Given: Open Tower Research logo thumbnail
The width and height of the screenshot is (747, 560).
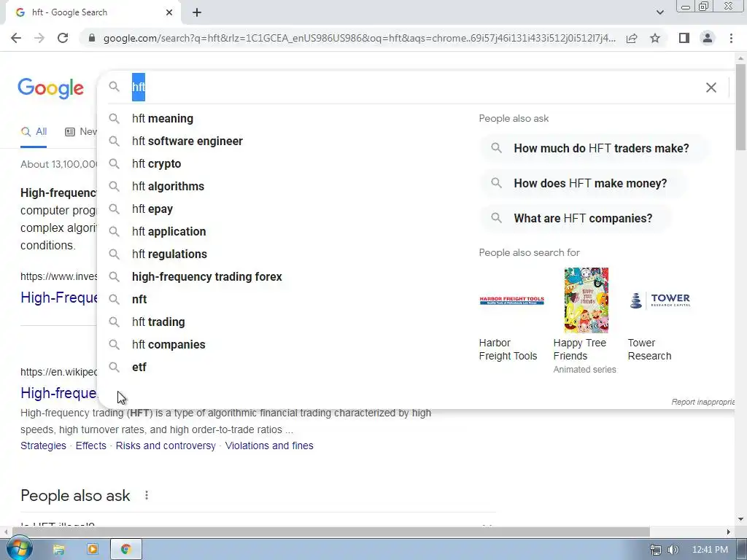Looking at the screenshot, I should [x=659, y=300].
